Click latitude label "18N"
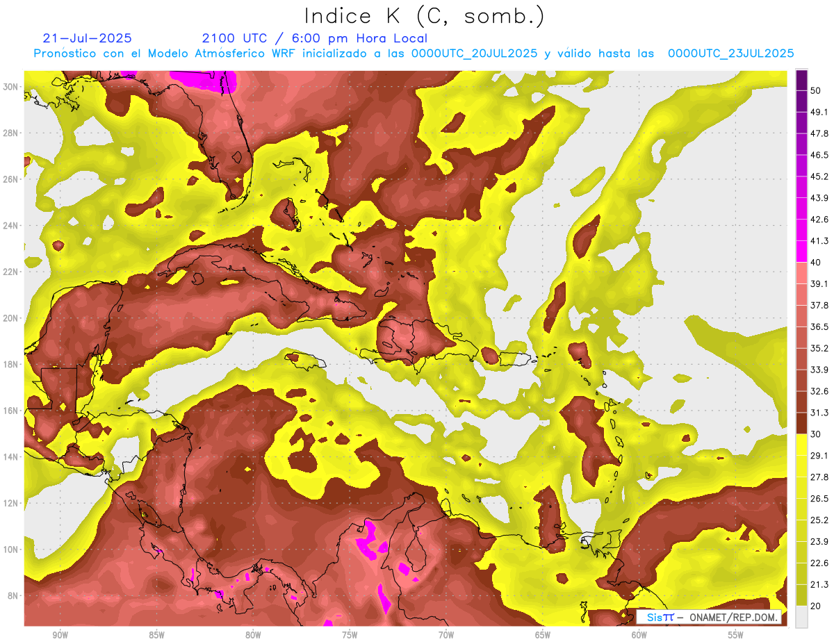 [x=10, y=364]
